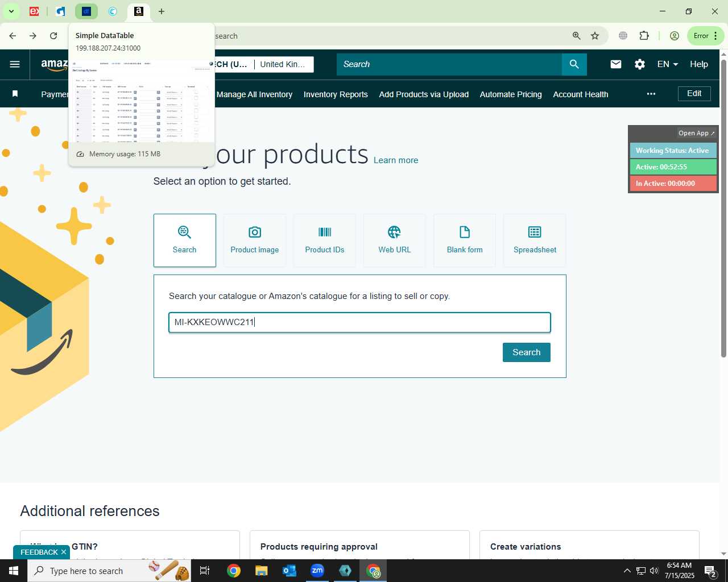This screenshot has width=728, height=582.
Task: Select the Spreadsheet option tile
Action: pyautogui.click(x=535, y=240)
